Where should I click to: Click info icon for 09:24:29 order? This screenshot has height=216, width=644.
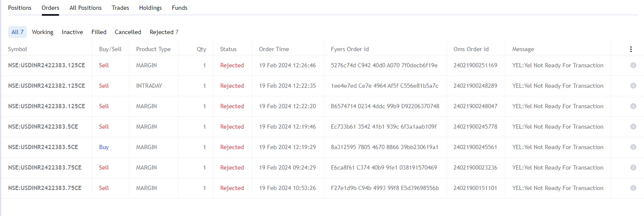[x=633, y=167]
